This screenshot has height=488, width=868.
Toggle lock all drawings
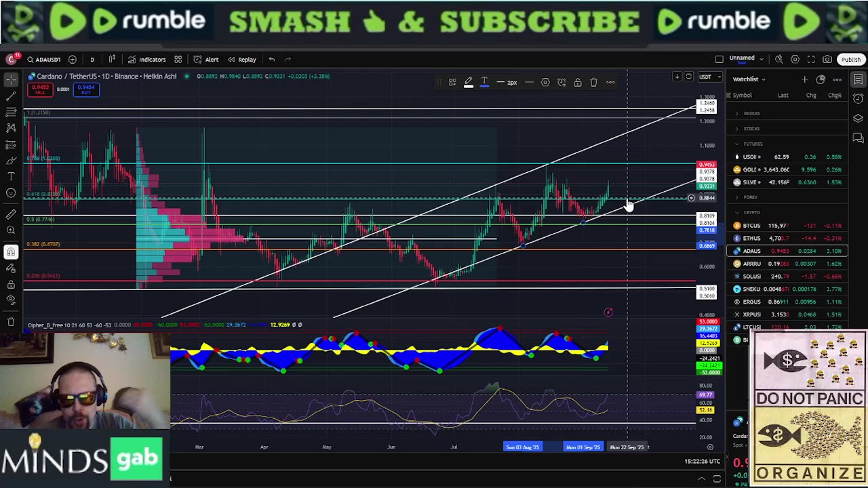click(11, 284)
